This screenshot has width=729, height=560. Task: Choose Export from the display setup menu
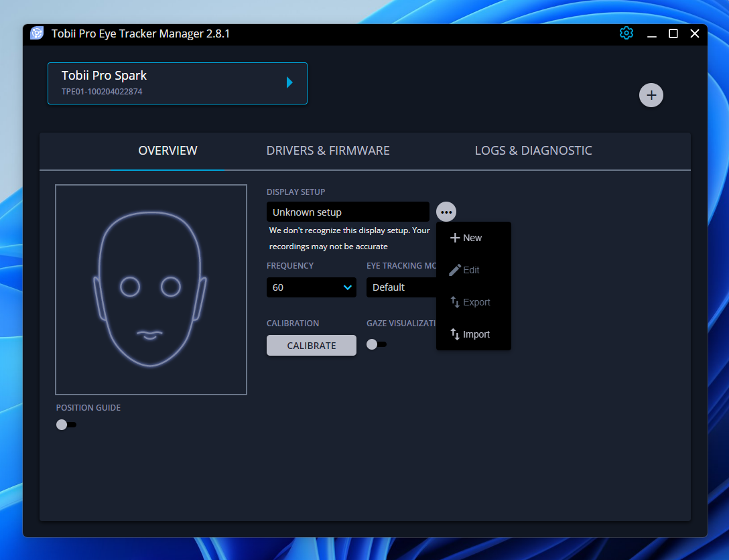(x=474, y=302)
